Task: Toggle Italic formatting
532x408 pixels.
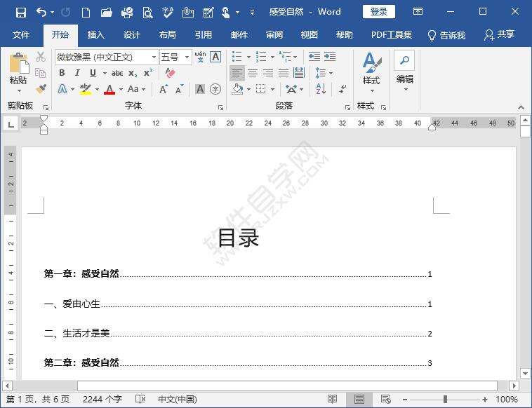Action: pos(77,73)
